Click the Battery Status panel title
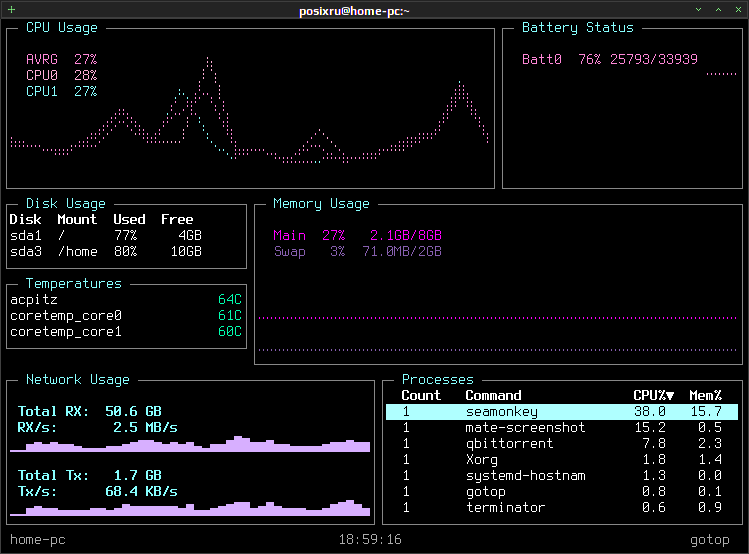The width and height of the screenshot is (749, 554). (x=578, y=28)
